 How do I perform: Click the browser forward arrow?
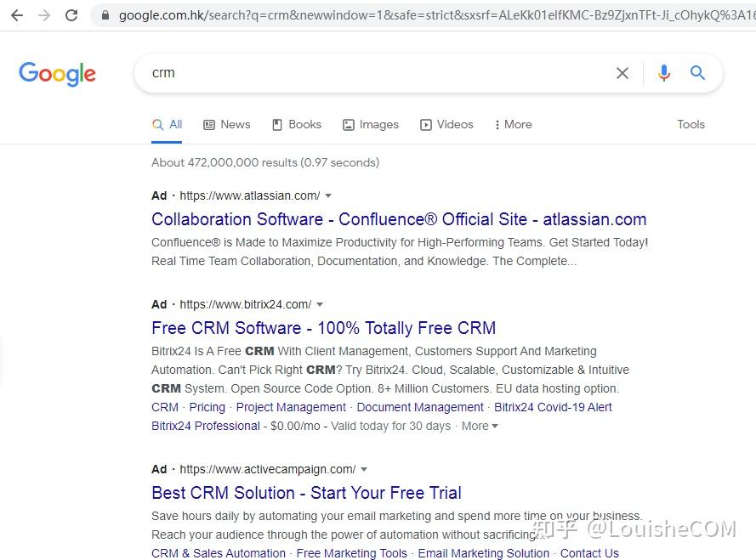tap(43, 14)
